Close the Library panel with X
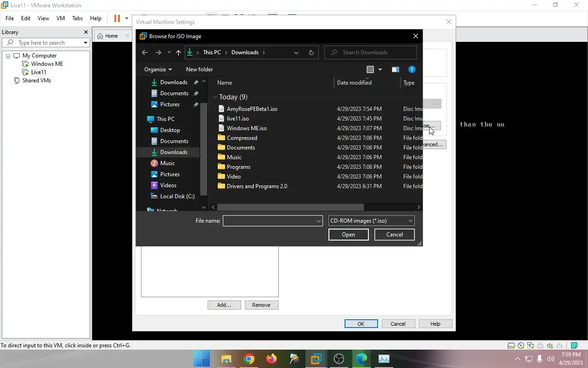 85,32
